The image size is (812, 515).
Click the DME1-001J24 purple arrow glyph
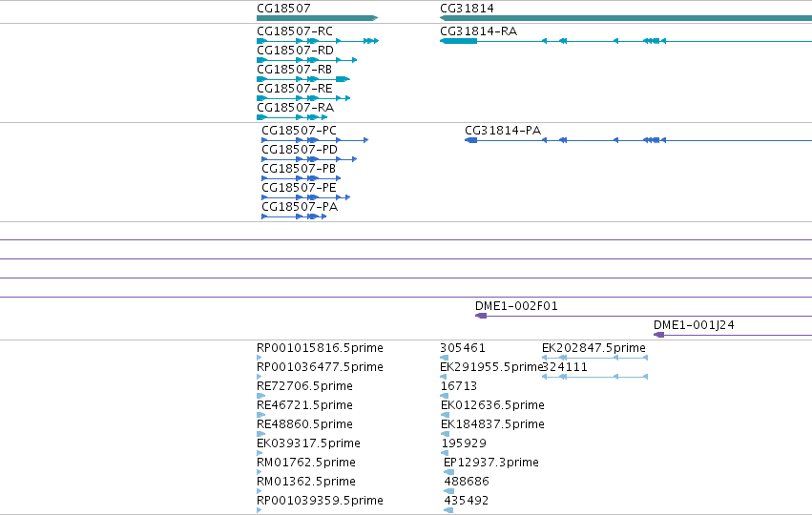(x=733, y=335)
